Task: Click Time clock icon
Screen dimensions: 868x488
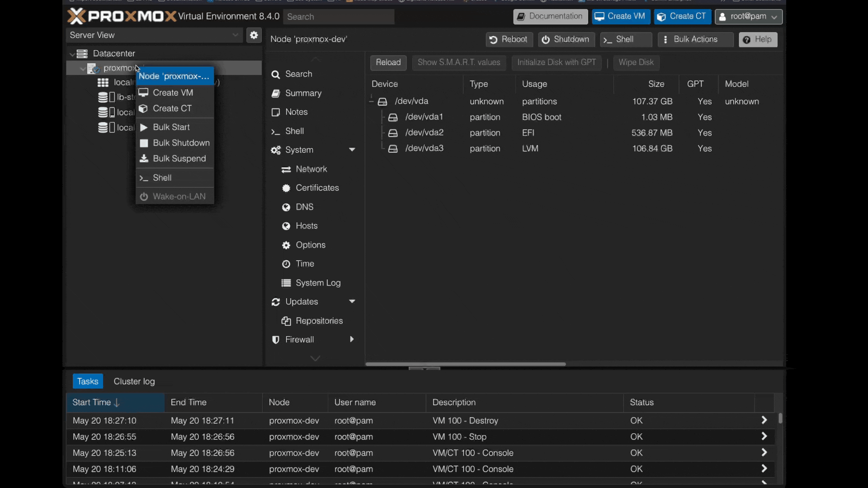Action: (x=286, y=264)
